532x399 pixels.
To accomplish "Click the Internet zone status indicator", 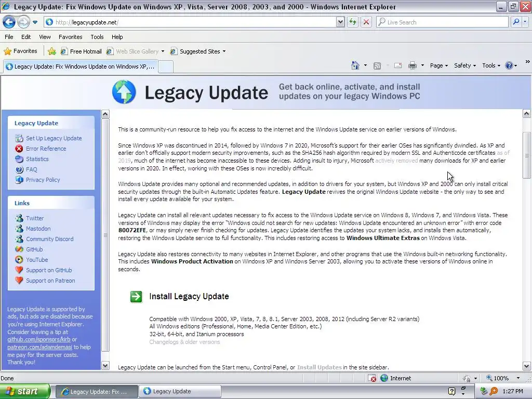I will [x=395, y=378].
